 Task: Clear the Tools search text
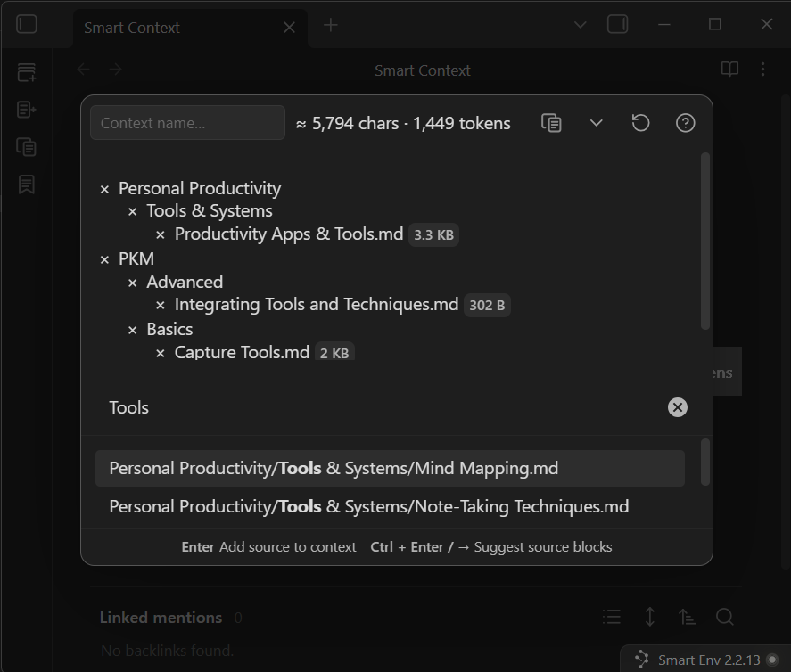tap(678, 407)
